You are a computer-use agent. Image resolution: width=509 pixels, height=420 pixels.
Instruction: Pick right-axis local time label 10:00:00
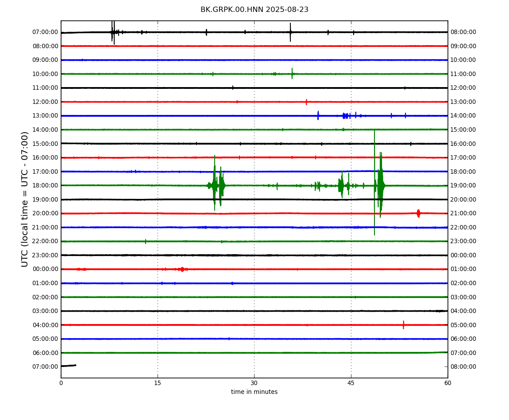pos(463,60)
